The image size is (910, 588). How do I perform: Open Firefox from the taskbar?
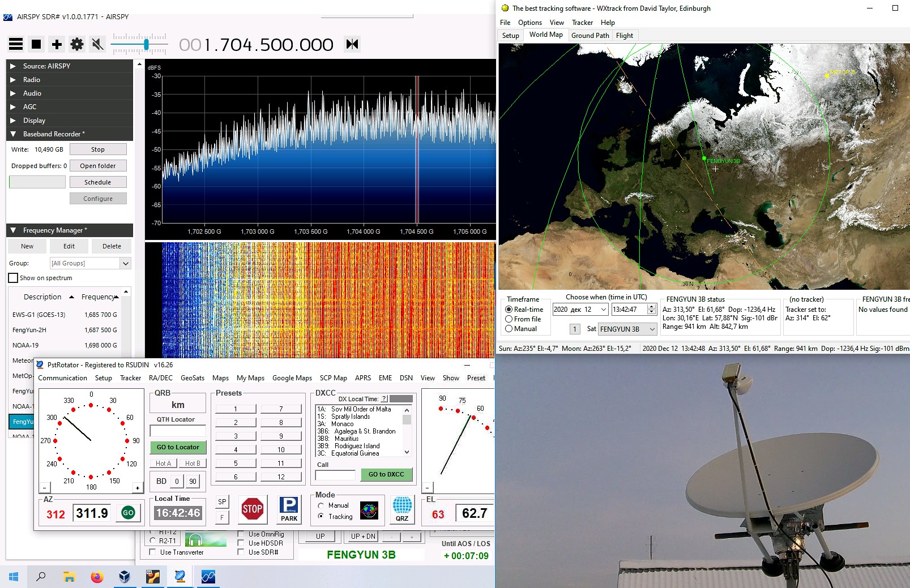pyautogui.click(x=97, y=577)
